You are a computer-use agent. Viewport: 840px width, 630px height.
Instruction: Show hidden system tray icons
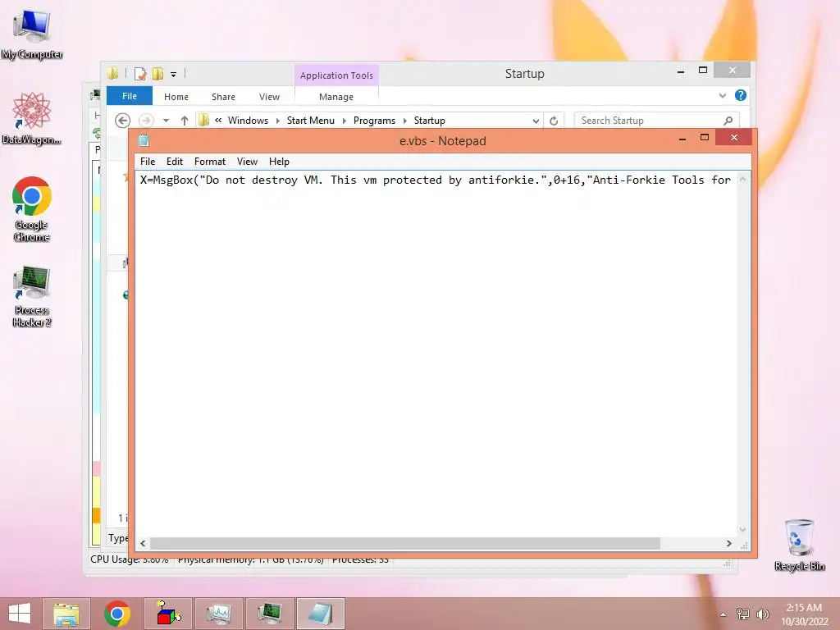coord(724,614)
